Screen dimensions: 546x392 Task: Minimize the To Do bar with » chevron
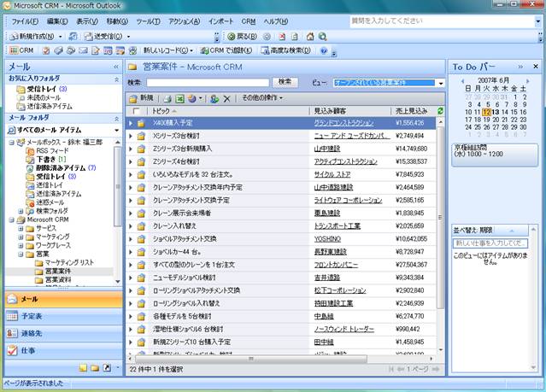[x=520, y=67]
